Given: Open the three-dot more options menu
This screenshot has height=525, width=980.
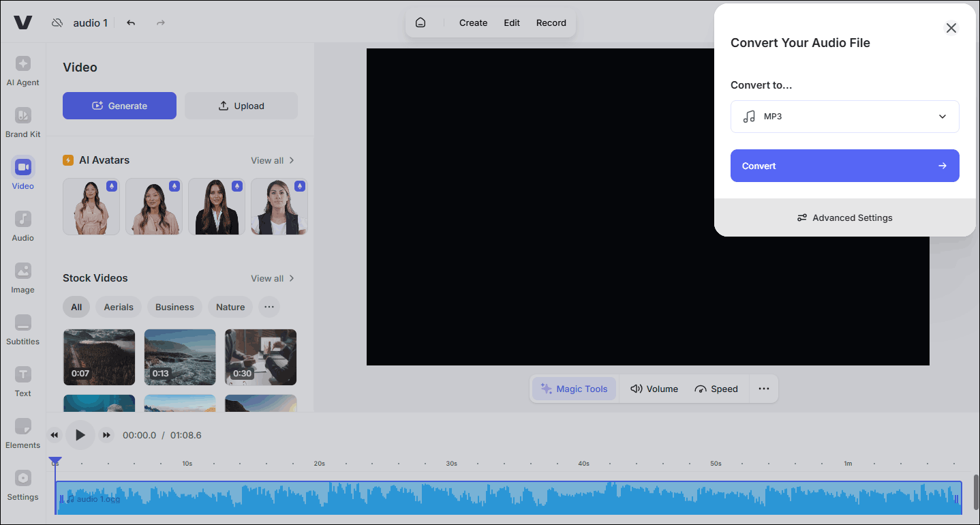Looking at the screenshot, I should click(763, 389).
